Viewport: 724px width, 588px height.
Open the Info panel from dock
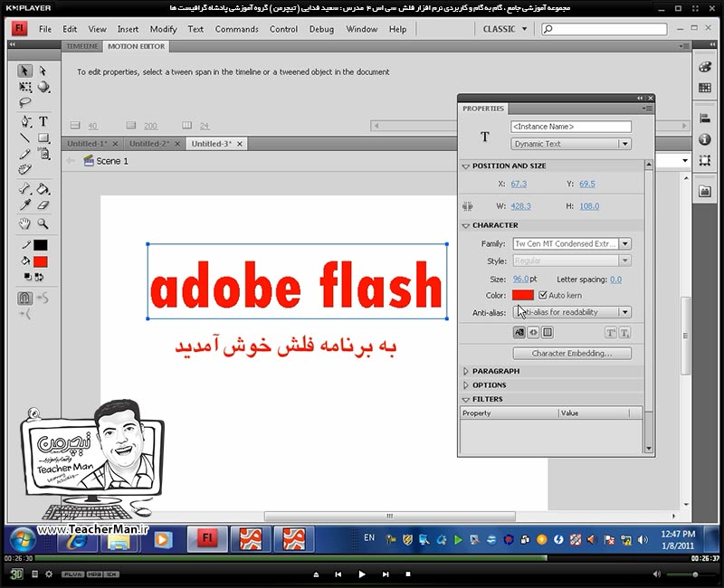point(705,139)
